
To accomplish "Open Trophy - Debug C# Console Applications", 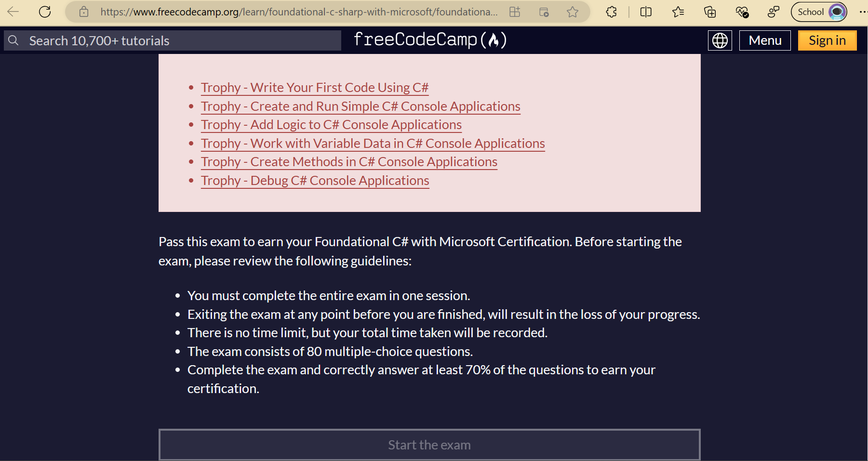I will tap(315, 180).
